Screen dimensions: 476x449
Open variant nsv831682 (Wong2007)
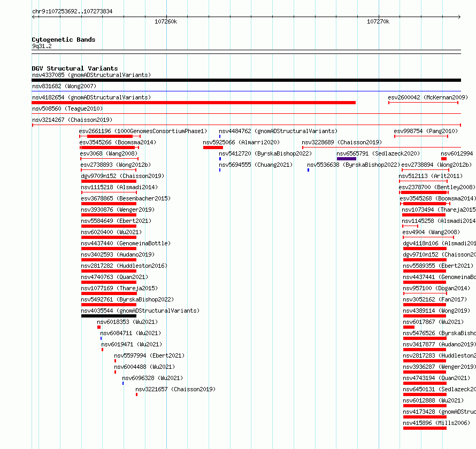click(x=64, y=86)
